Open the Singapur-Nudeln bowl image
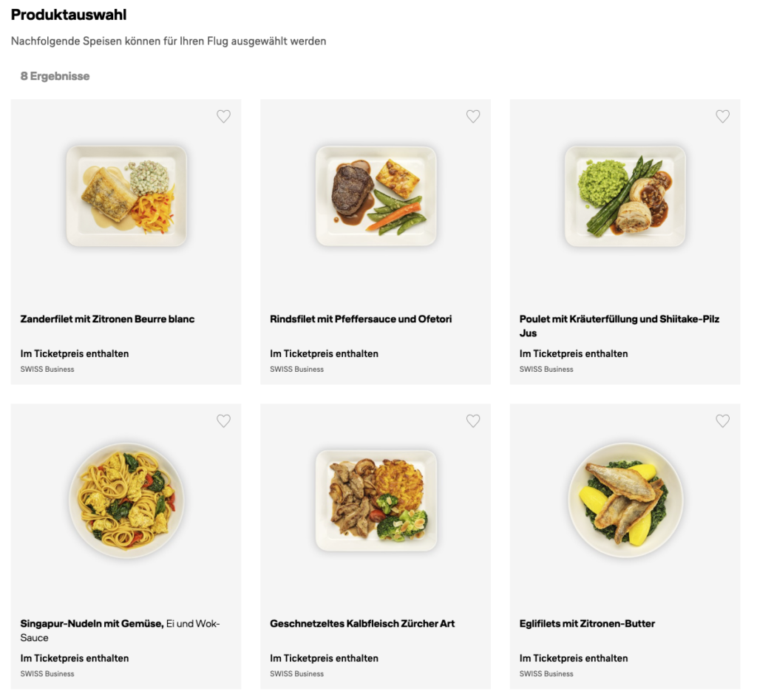Screen dimensions: 757x700 pos(126,500)
